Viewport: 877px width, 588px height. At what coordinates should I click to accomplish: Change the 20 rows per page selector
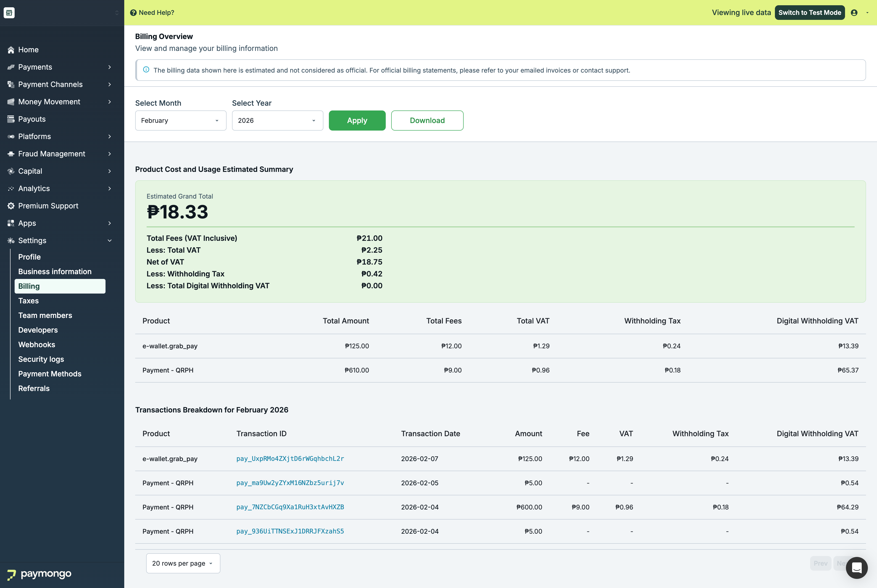point(183,563)
